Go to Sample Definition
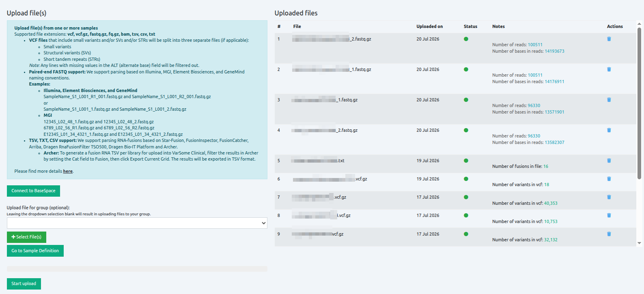The width and height of the screenshot is (644, 294). [35, 251]
